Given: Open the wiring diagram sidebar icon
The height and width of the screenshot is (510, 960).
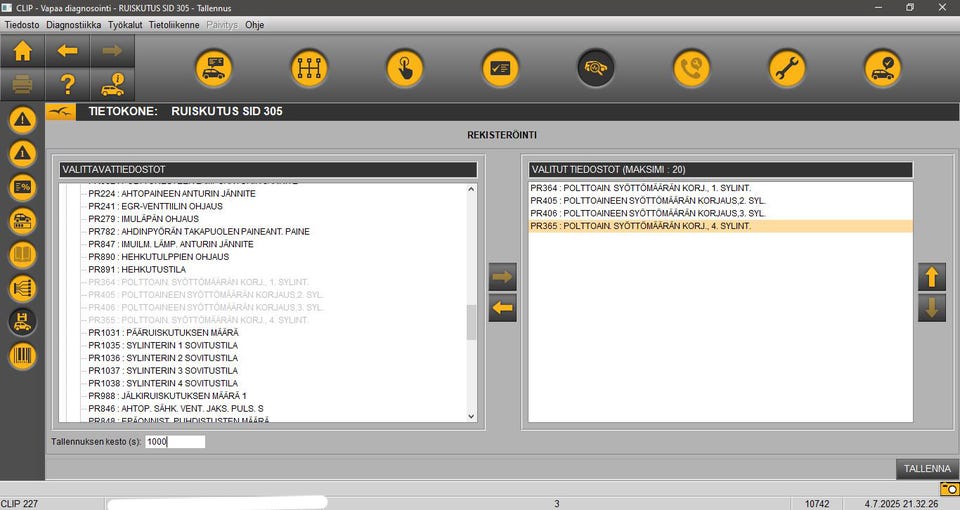Looking at the screenshot, I should [x=23, y=288].
